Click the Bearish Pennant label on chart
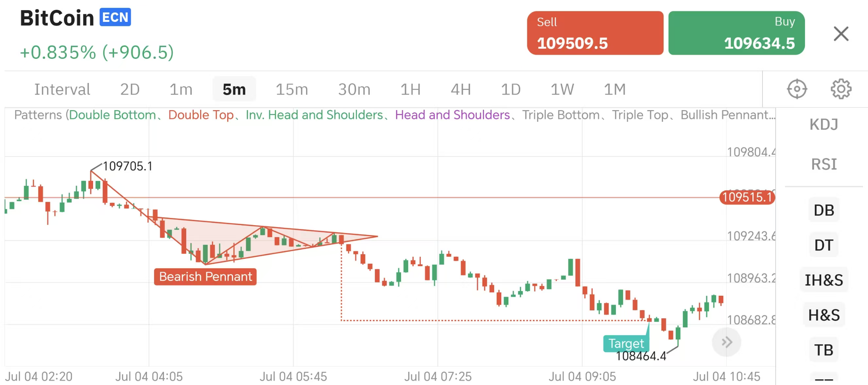This screenshot has height=385, width=868. tap(205, 277)
